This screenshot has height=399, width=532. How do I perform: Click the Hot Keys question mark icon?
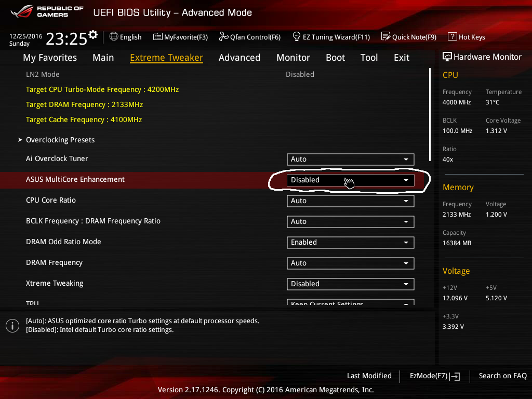point(452,36)
